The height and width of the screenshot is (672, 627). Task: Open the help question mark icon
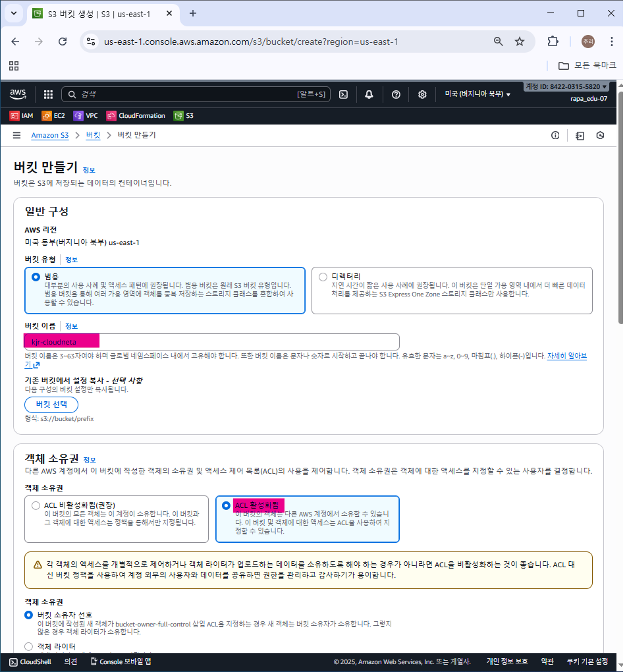396,94
